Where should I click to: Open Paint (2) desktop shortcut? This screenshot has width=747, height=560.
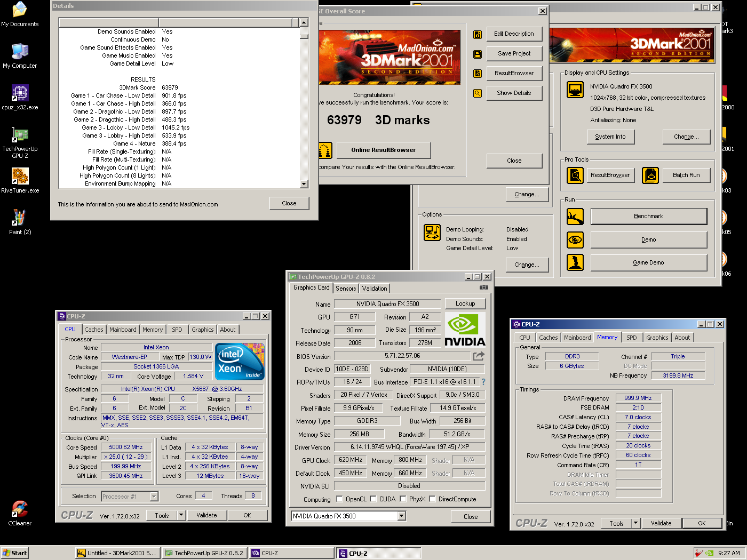[x=20, y=222]
